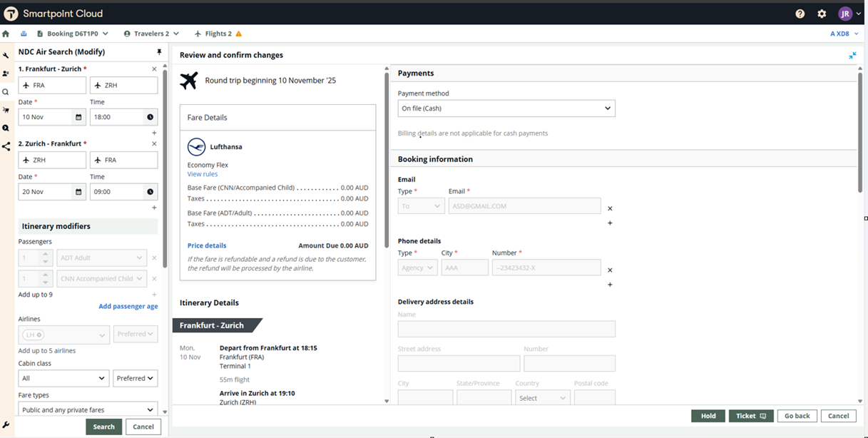Image resolution: width=868 pixels, height=438 pixels.
Task: Open the Price details link
Action: click(207, 245)
